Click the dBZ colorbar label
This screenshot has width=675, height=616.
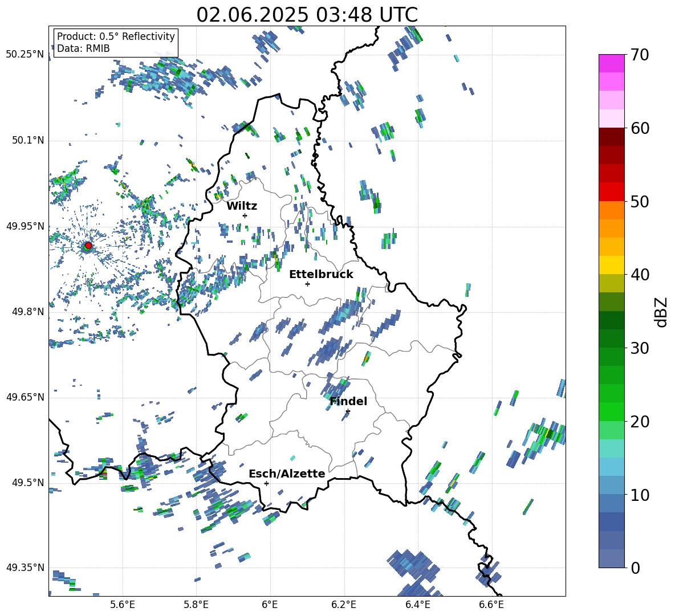662,312
